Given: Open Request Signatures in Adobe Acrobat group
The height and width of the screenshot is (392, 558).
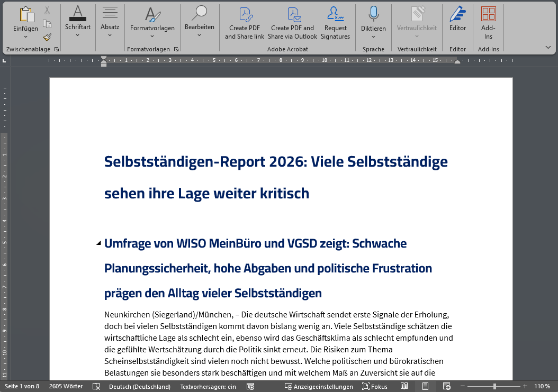Looking at the screenshot, I should pos(335,24).
